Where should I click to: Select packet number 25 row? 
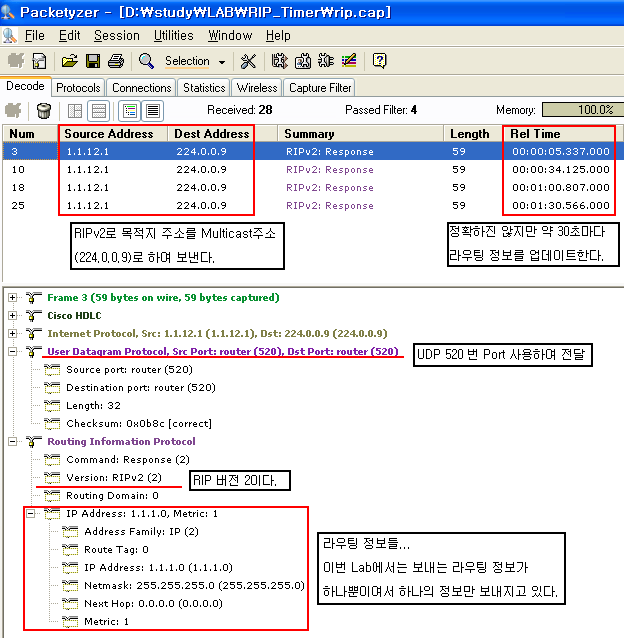click(x=313, y=205)
